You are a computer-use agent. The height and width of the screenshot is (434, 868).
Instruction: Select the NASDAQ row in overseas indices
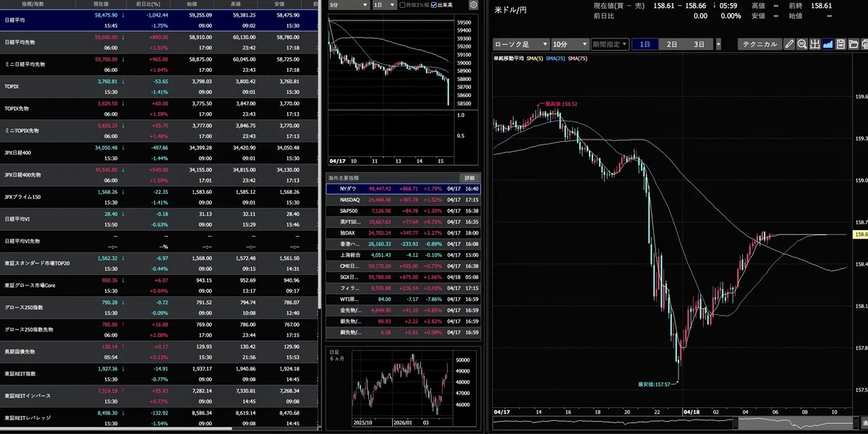[403, 199]
